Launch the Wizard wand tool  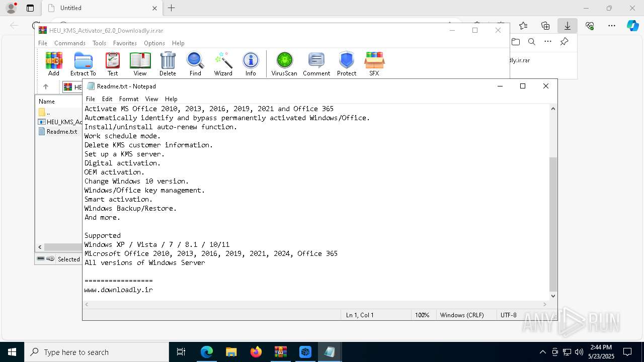(223, 64)
